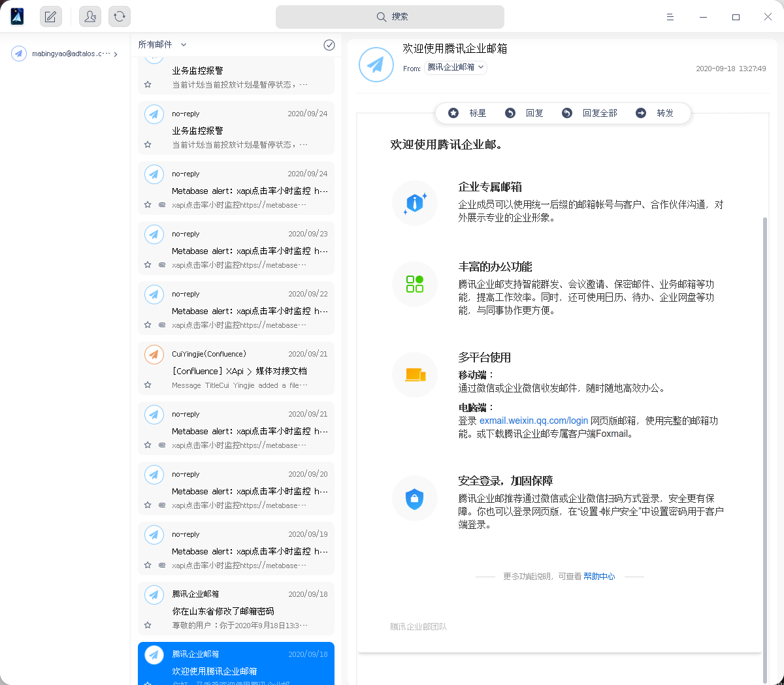Image resolution: width=784 pixels, height=685 pixels.
Task: Refresh mail with the sync icon
Action: (120, 16)
